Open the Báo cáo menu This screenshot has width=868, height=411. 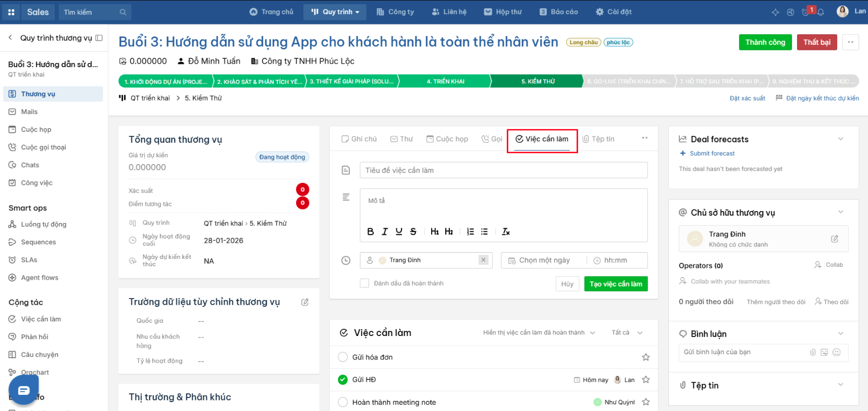click(558, 12)
